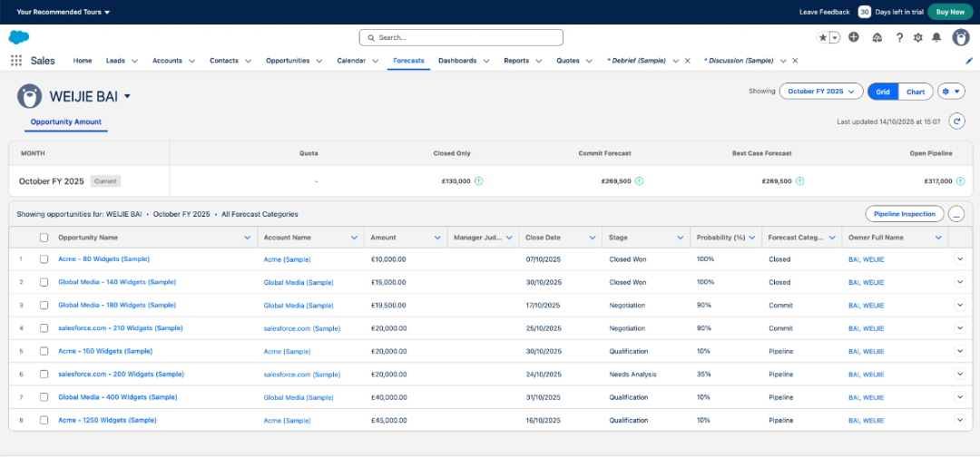980x458 pixels.
Task: Check the salesforce.com - 210 Widgets row
Action: coord(44,328)
